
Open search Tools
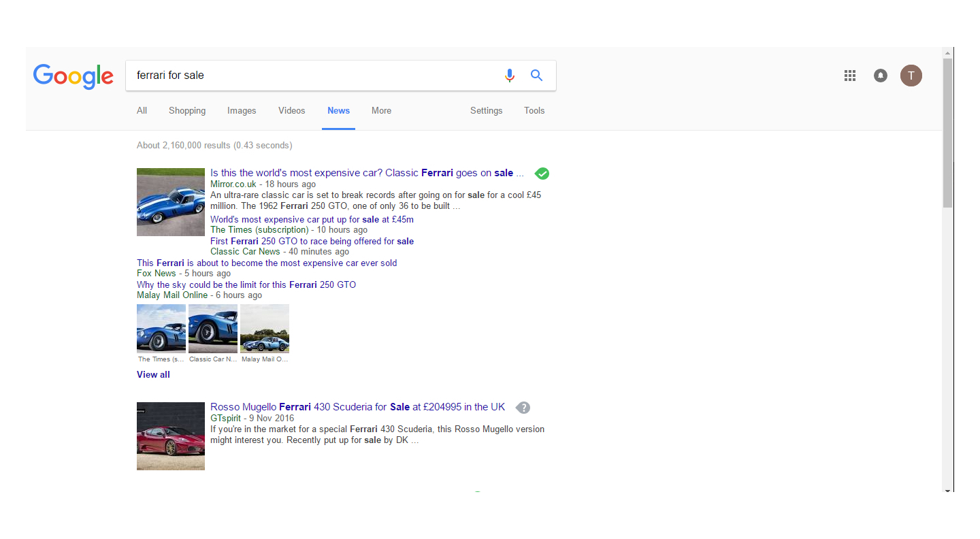tap(534, 111)
